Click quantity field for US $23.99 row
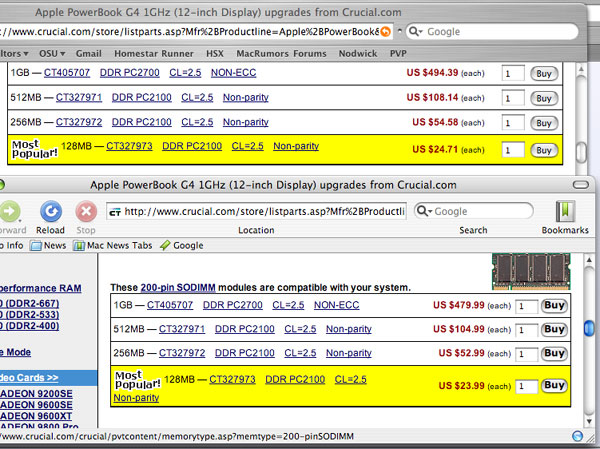 [x=527, y=386]
